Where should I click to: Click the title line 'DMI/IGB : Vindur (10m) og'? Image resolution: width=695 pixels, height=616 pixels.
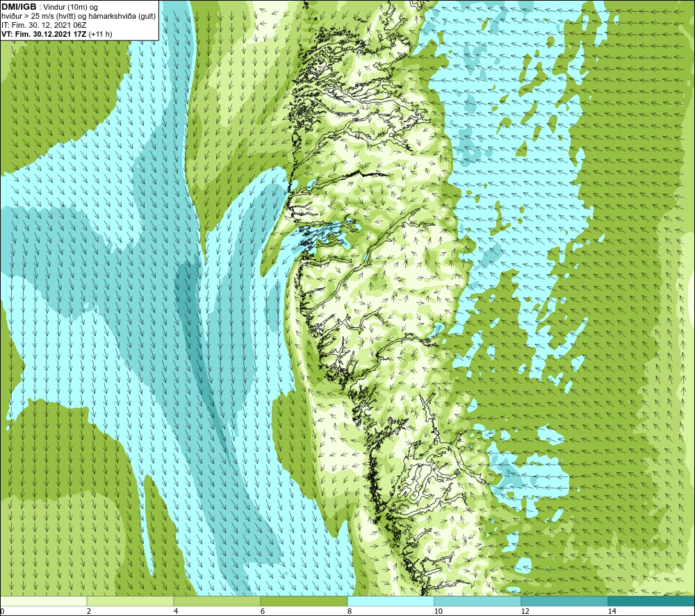tap(50, 7)
